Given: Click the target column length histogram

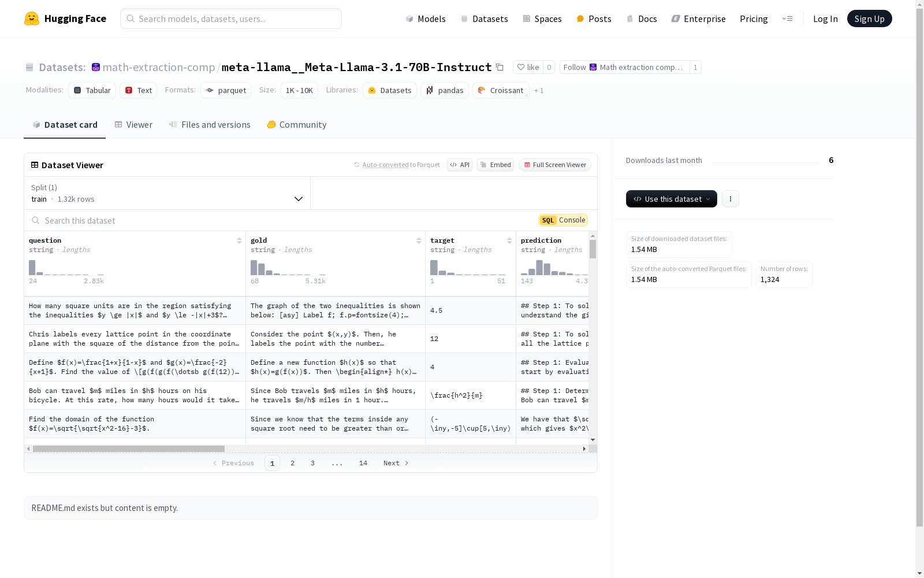Looking at the screenshot, I should pyautogui.click(x=468, y=268).
